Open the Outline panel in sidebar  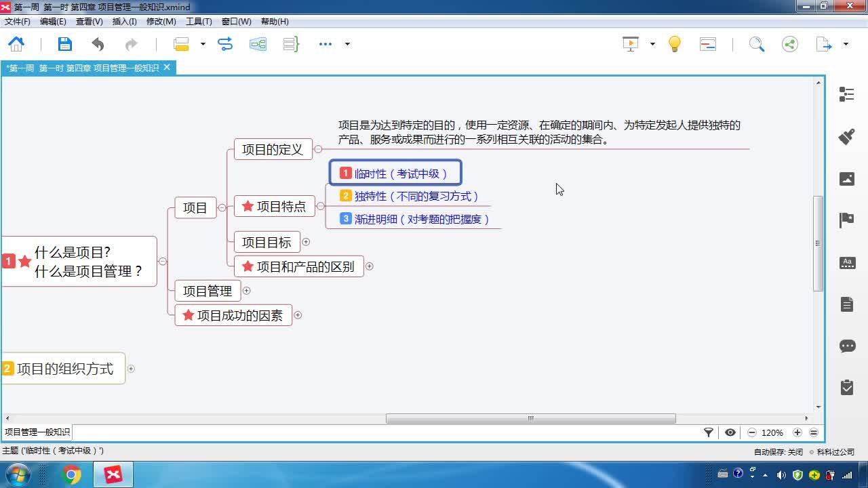point(847,94)
